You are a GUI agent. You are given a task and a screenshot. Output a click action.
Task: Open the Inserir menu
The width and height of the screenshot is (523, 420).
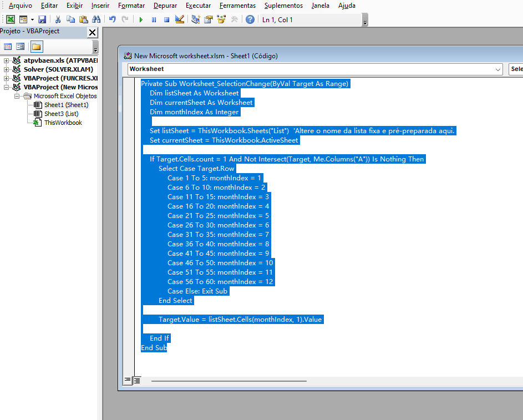(100, 6)
